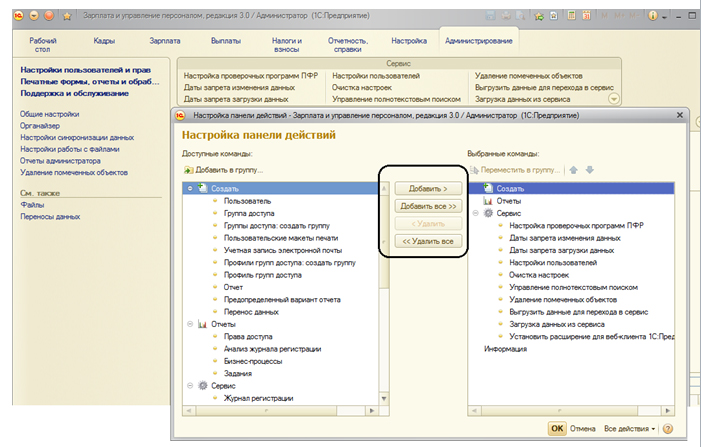This screenshot has height=447, width=701.
Task: Open the Налоги и взносы section
Action: [x=287, y=45]
